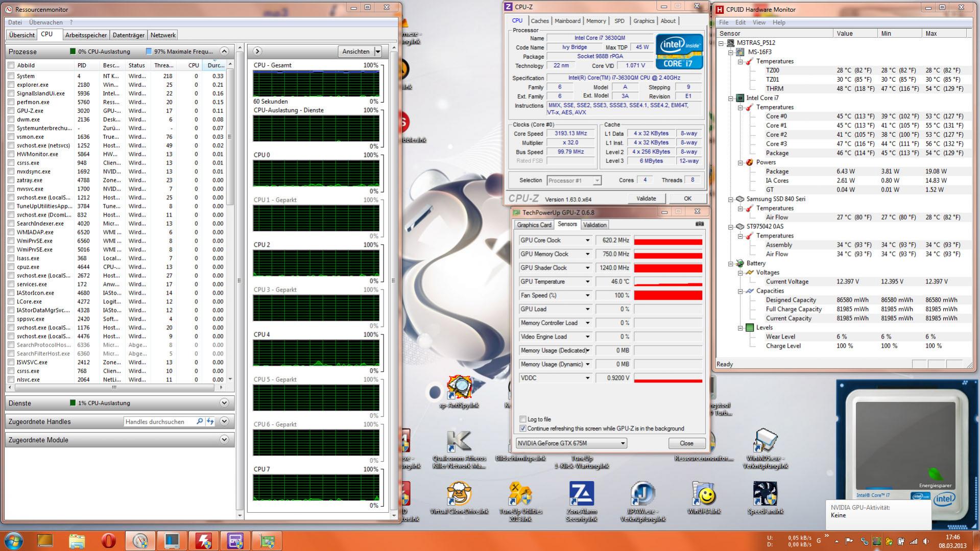Click the Intel Core i7 logo in CPU-Z
The width and height of the screenshot is (980, 551).
(x=679, y=52)
